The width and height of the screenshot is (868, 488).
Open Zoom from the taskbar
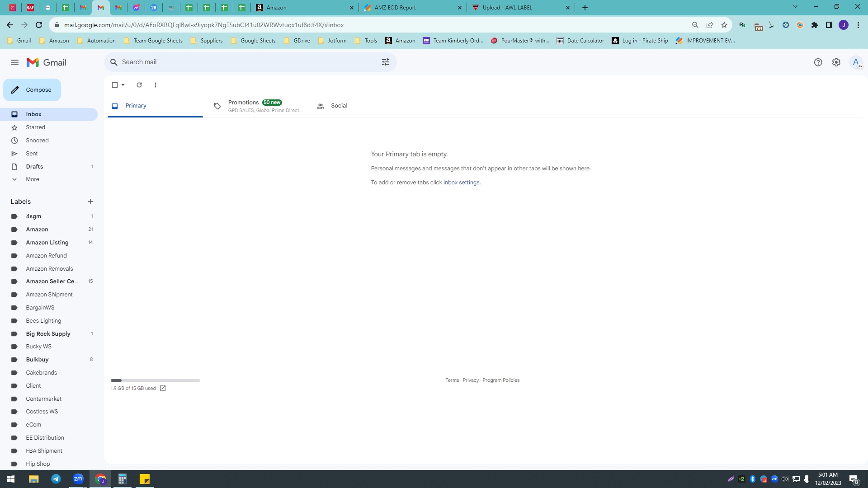click(x=78, y=479)
